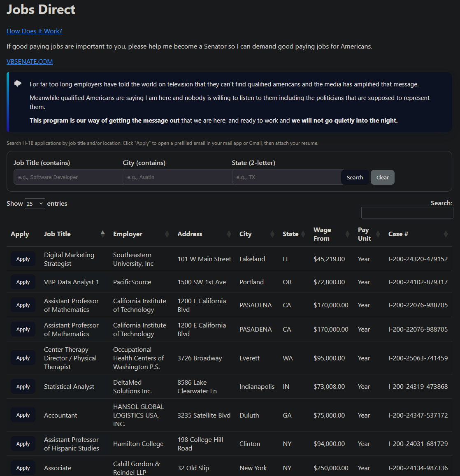The image size is (460, 476).
Task: Click the Job Title column header
Action: pyautogui.click(x=57, y=234)
